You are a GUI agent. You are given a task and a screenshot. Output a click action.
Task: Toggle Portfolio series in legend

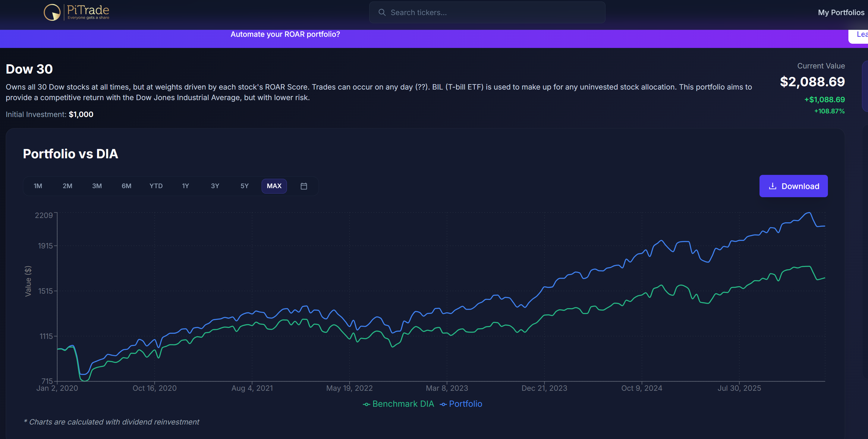click(x=465, y=404)
